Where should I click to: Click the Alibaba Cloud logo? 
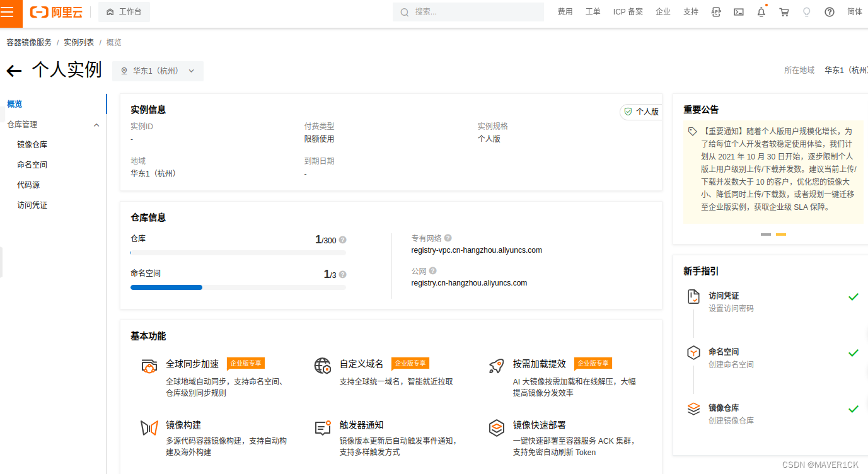click(x=55, y=12)
